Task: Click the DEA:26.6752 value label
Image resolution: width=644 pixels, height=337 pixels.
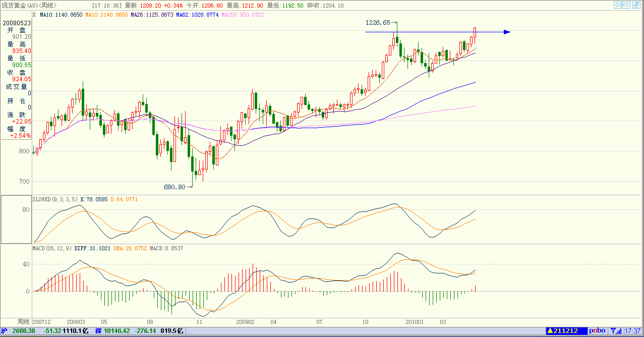Action: tap(130, 248)
